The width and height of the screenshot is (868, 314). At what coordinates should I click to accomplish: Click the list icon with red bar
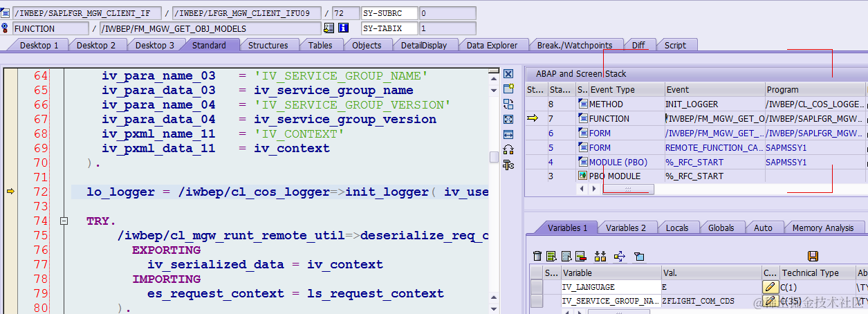[580, 256]
